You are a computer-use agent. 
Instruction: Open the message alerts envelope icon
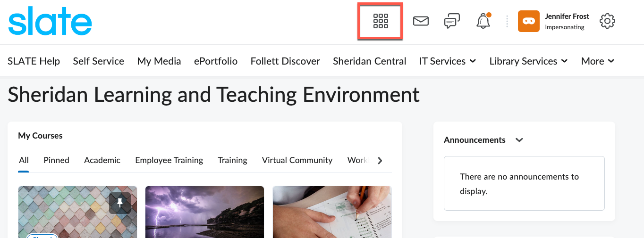[421, 21]
